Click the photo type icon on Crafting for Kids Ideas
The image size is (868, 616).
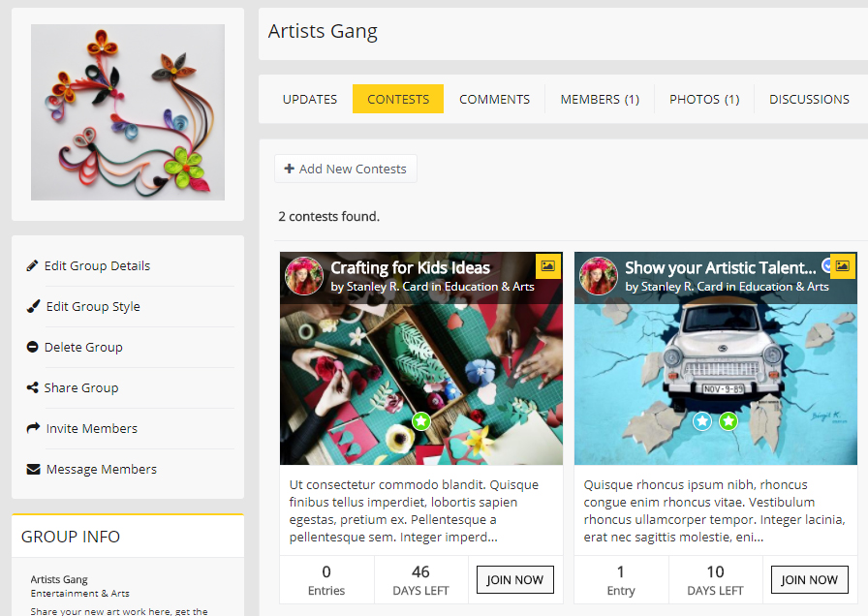547,266
